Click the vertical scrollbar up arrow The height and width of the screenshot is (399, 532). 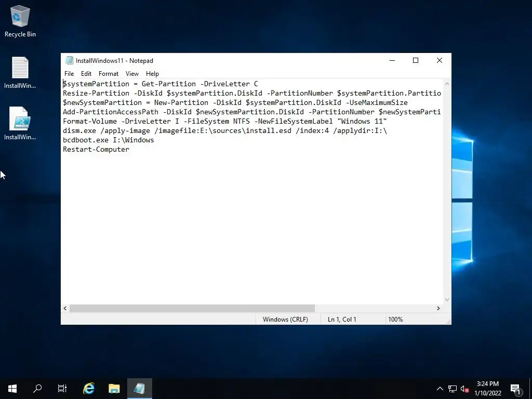(447, 84)
